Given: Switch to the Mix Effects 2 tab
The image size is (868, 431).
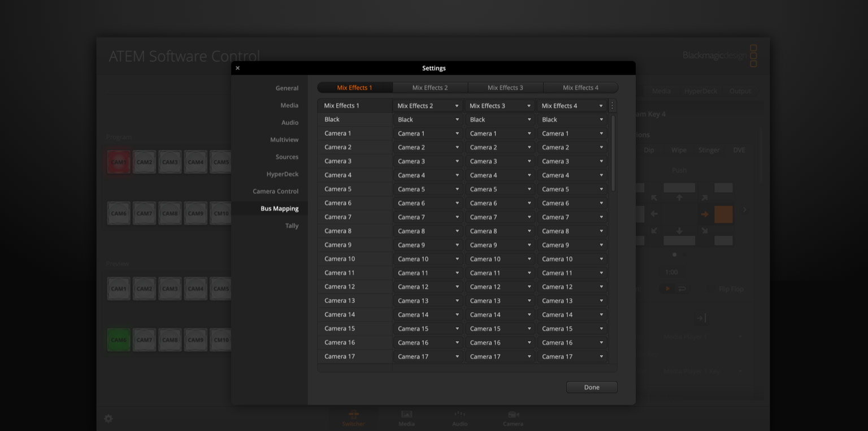Looking at the screenshot, I should [x=430, y=88].
